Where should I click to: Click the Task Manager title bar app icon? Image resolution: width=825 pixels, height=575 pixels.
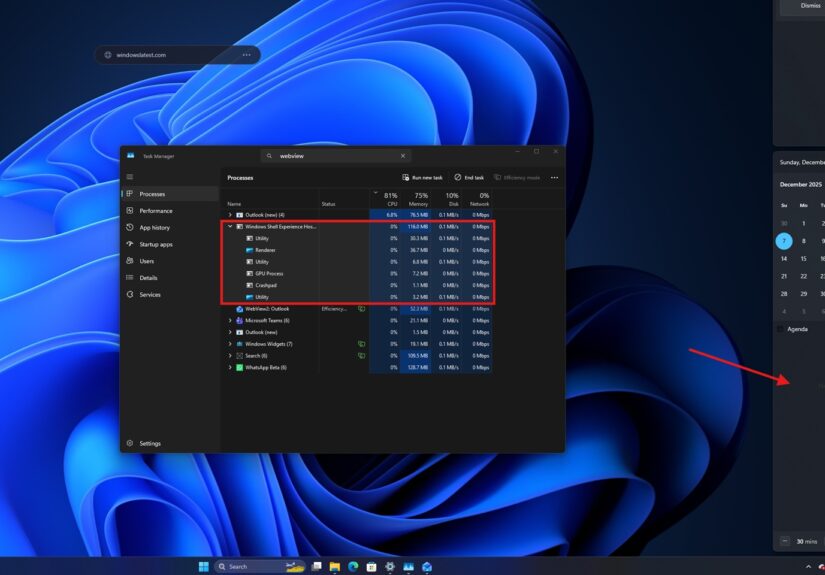[130, 156]
